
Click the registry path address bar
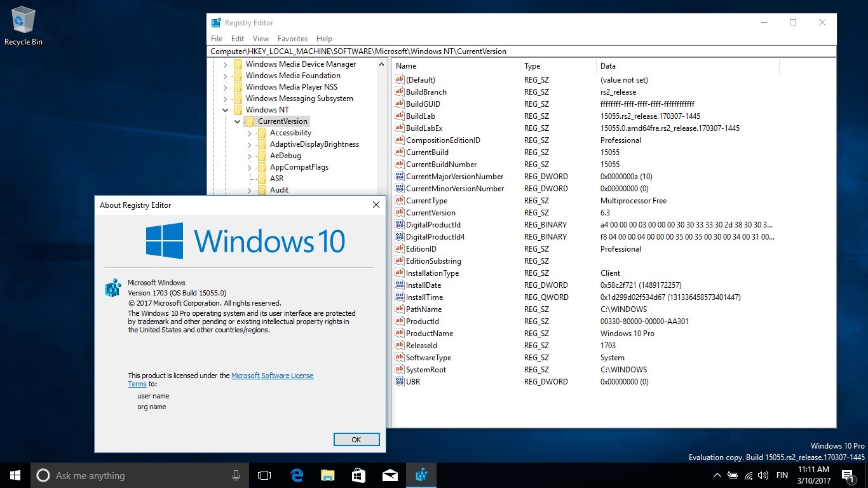click(x=521, y=51)
